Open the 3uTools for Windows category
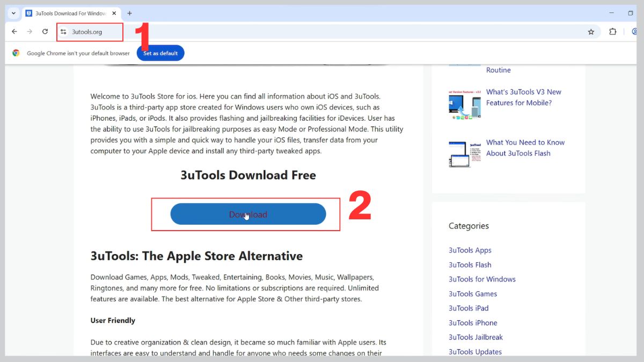644x362 pixels. click(482, 279)
